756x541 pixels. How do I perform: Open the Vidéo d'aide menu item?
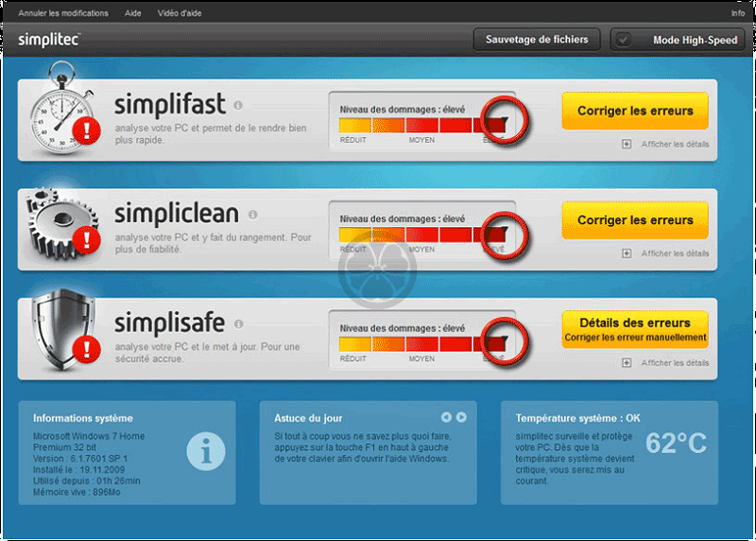[180, 13]
